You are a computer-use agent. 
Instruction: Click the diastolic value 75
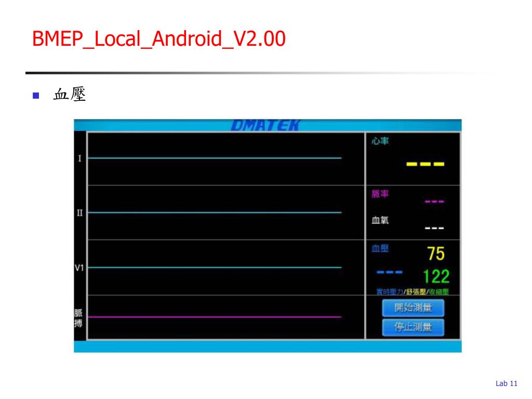click(436, 254)
